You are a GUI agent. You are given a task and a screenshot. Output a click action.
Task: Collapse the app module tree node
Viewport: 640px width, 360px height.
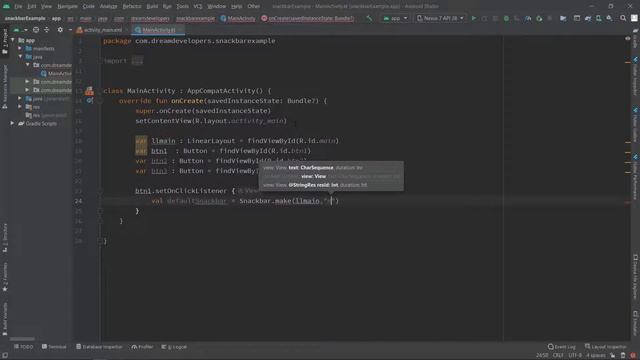tap(13, 40)
